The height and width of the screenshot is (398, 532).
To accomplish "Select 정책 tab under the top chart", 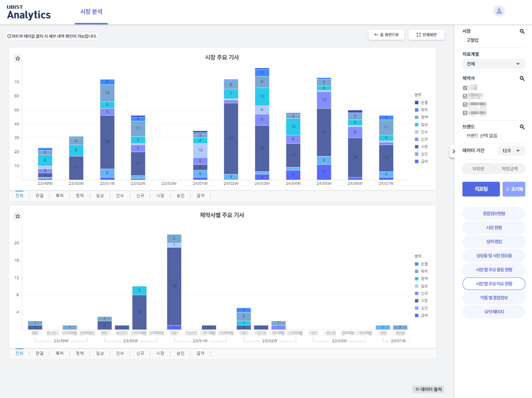I will coord(79,195).
